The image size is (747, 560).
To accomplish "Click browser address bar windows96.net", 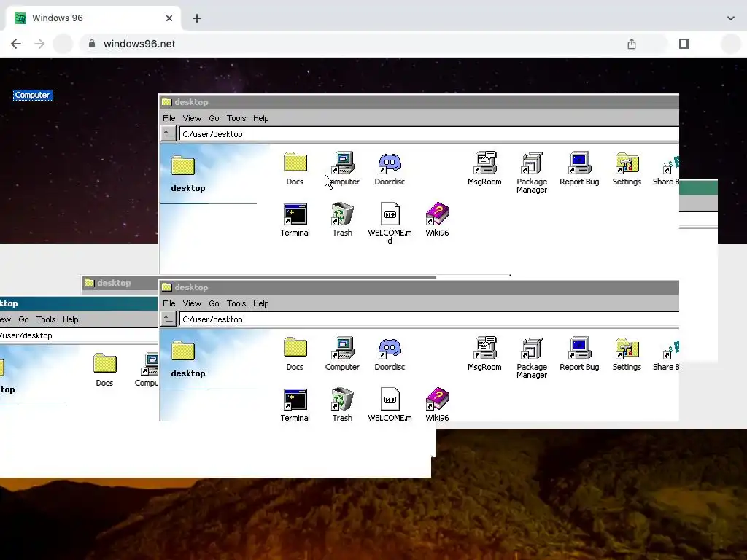I will coord(139,44).
